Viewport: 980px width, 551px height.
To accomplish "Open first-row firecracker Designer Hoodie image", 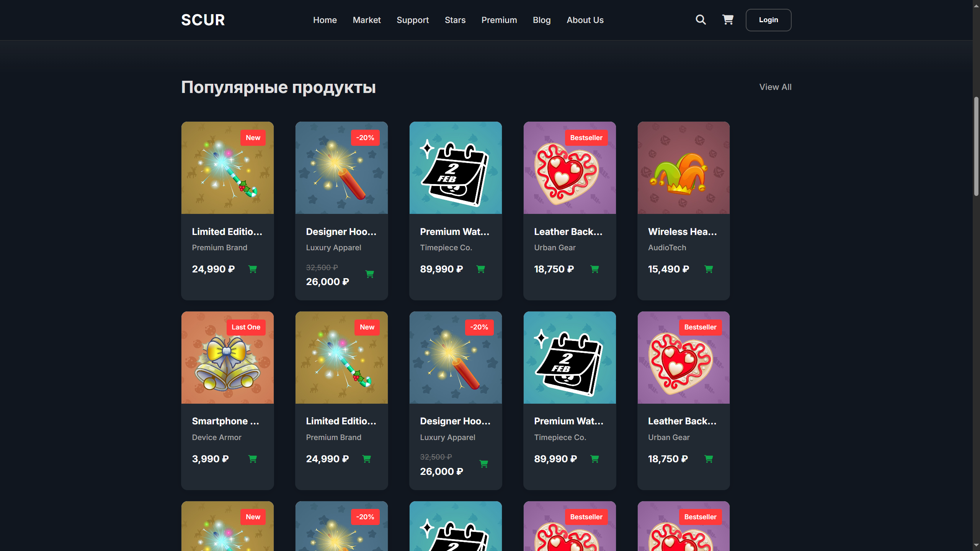I will click(341, 168).
